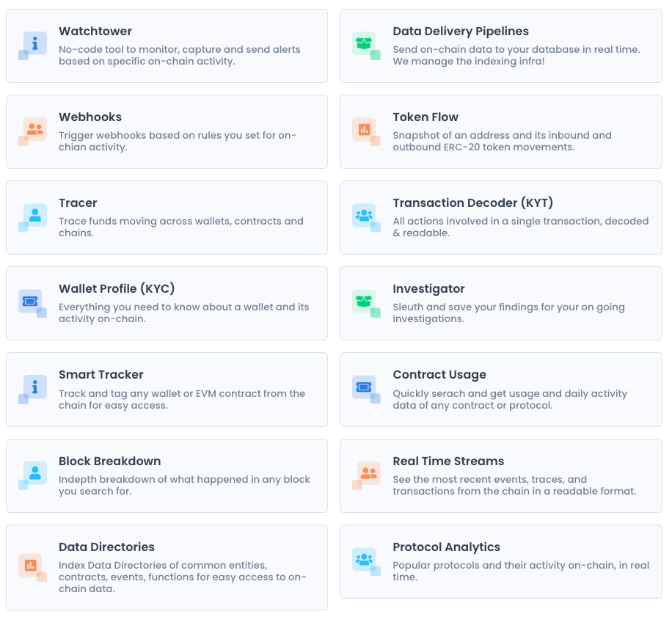This screenshot has height=620, width=672.
Task: Select the Contract Usage heading
Action: pos(439,375)
